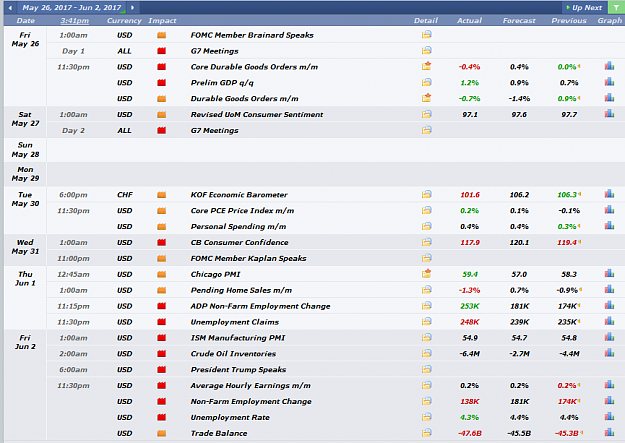Click red impact icon for Unemployment Rate
The width and height of the screenshot is (625, 443).
[161, 417]
